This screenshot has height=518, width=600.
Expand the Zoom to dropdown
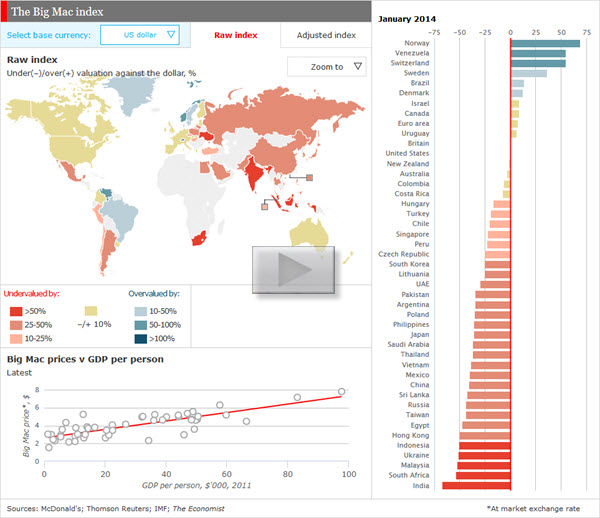[x=326, y=67]
